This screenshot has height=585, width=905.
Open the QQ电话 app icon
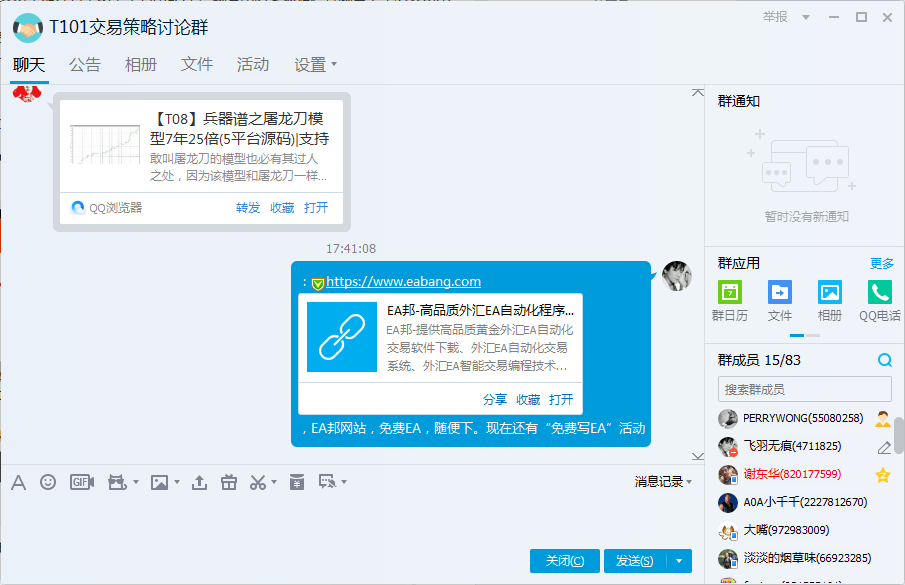(x=880, y=292)
